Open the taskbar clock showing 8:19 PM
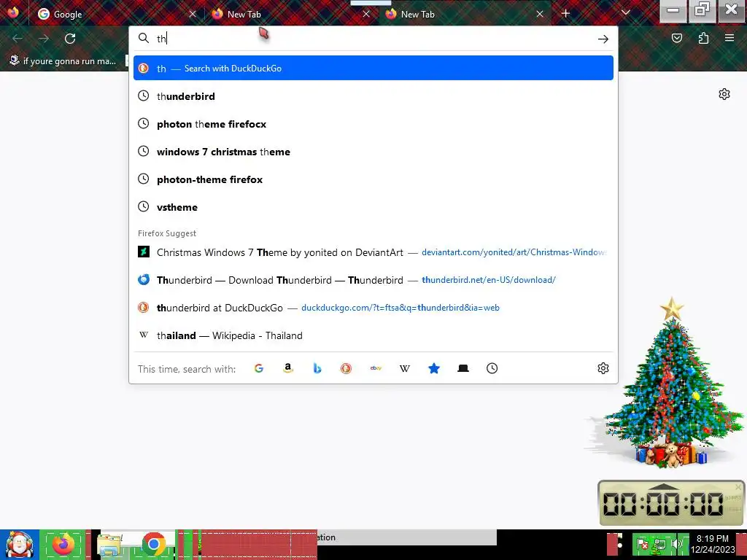 coord(712,544)
